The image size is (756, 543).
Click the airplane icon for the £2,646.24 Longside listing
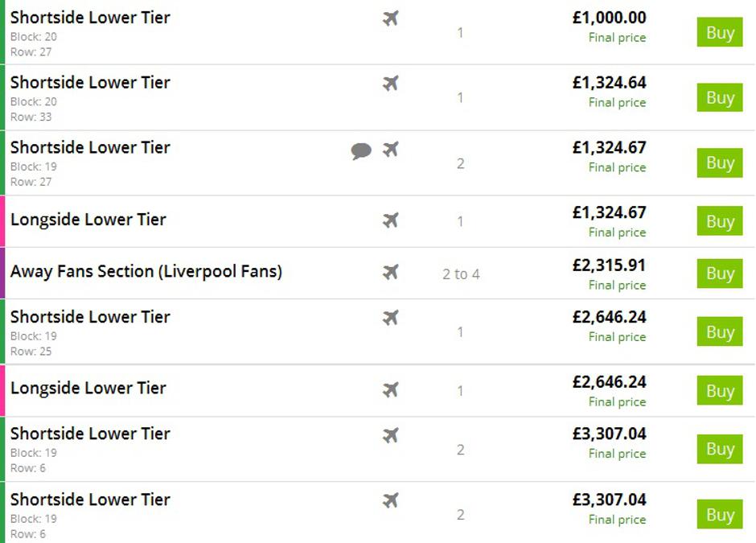coord(391,390)
